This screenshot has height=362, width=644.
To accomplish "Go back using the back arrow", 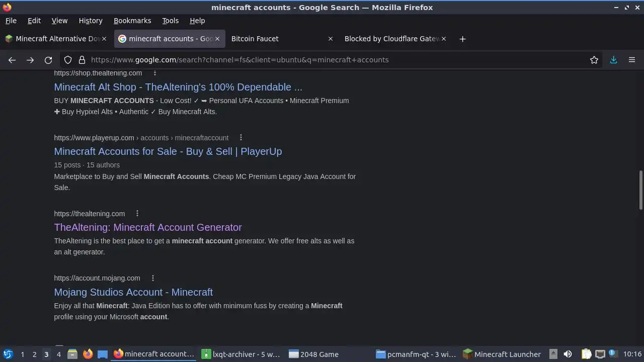I will pos(12,60).
